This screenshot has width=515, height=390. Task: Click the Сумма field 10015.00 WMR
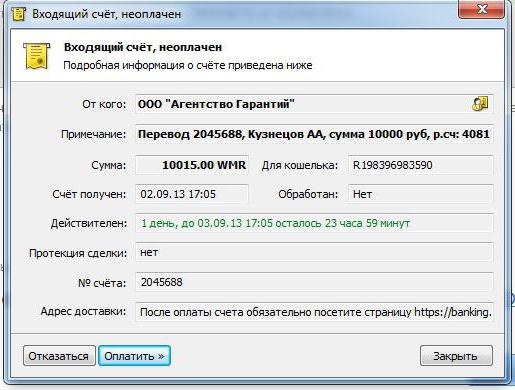(192, 165)
